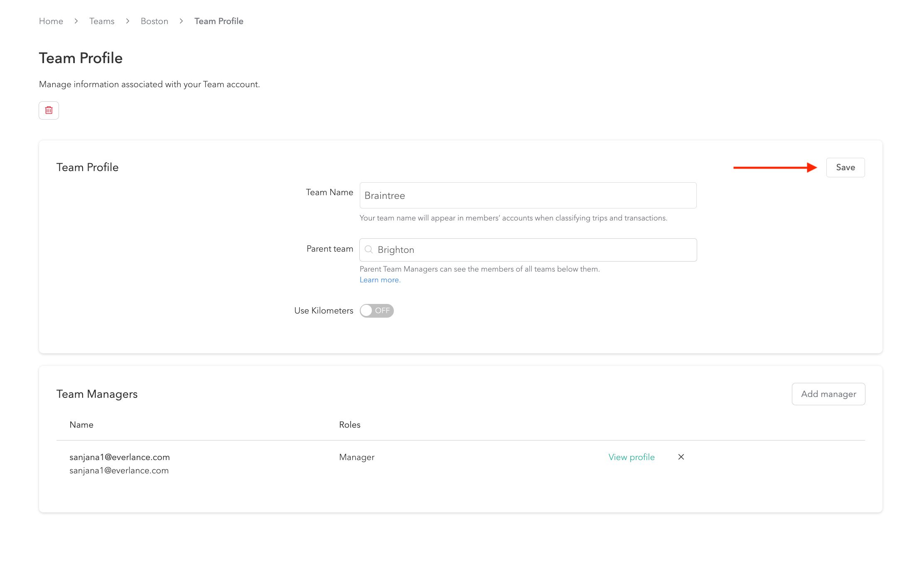Toggle the Use Kilometers switch
The height and width of the screenshot is (578, 924).
point(376,311)
